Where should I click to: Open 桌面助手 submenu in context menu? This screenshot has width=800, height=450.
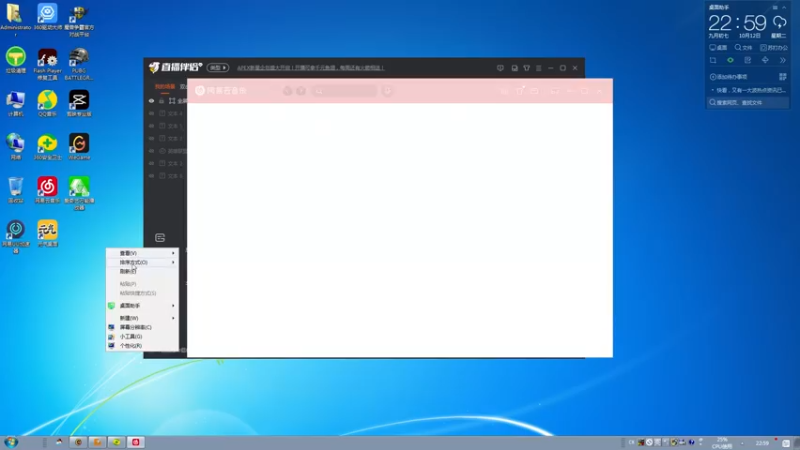(142, 306)
